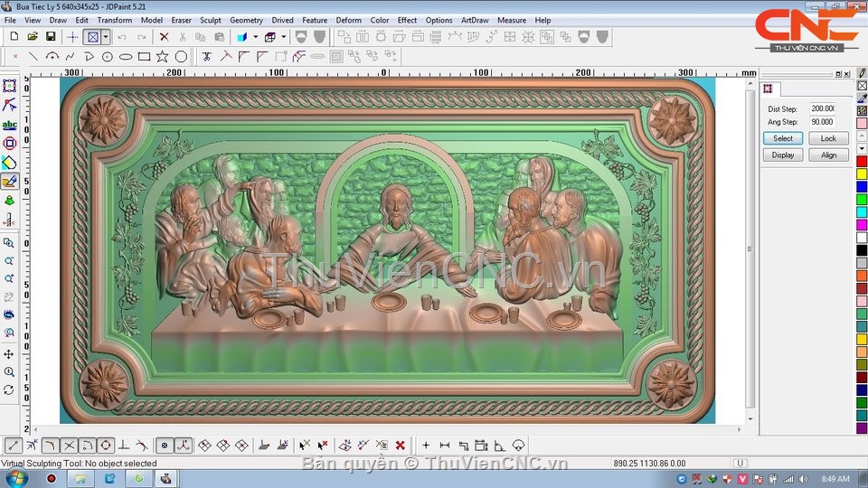Image resolution: width=868 pixels, height=488 pixels.
Task: Click the abc text tool in left sidebar
Action: [x=9, y=125]
